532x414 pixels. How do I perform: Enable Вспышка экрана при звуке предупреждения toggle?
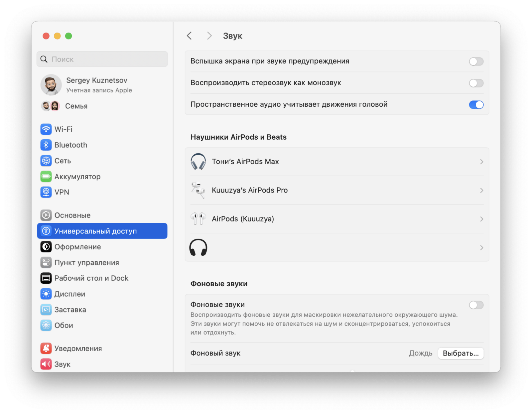[x=476, y=62]
